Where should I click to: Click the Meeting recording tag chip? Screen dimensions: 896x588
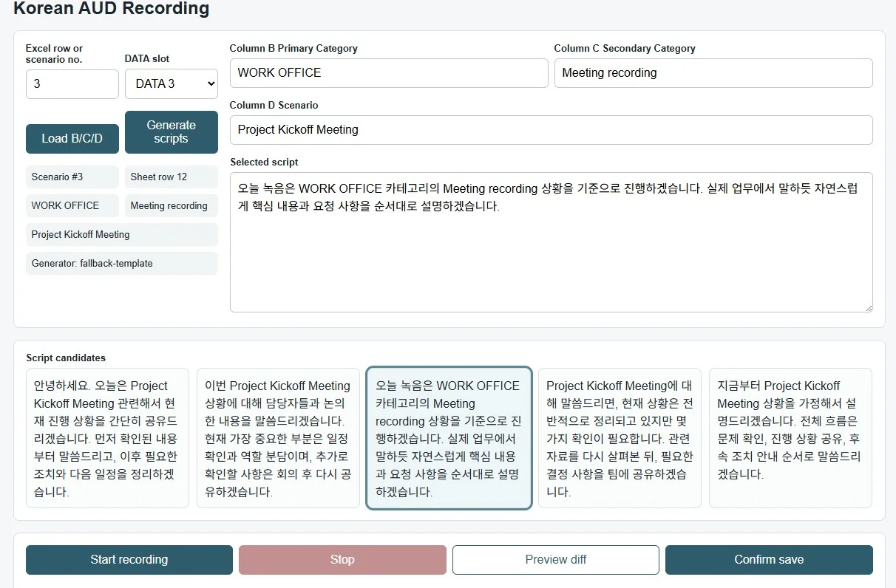[172, 205]
